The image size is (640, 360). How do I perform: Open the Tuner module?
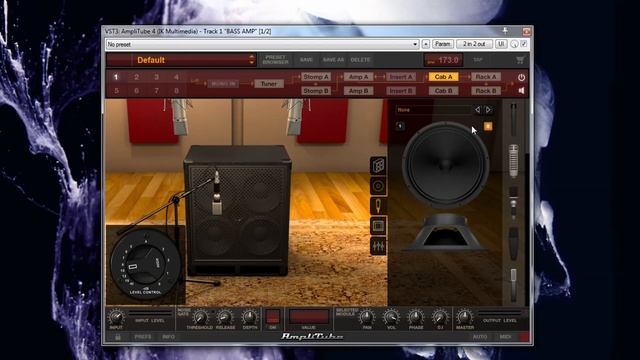pyautogui.click(x=269, y=84)
